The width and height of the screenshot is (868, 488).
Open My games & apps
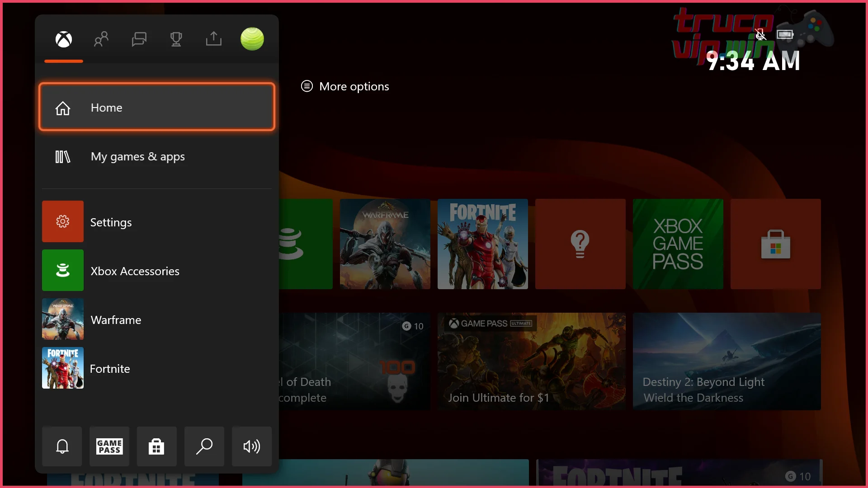(157, 156)
